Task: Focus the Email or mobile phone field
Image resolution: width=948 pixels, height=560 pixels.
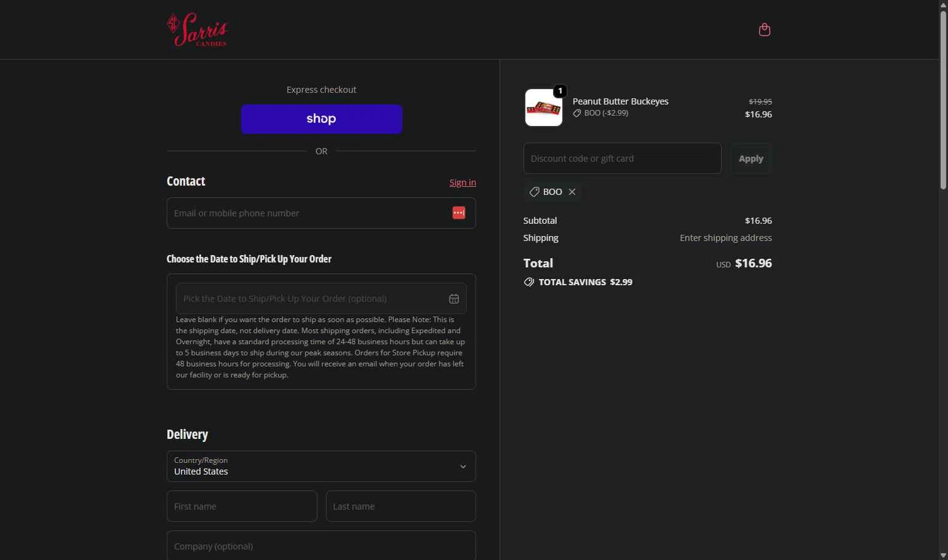Action: point(321,213)
